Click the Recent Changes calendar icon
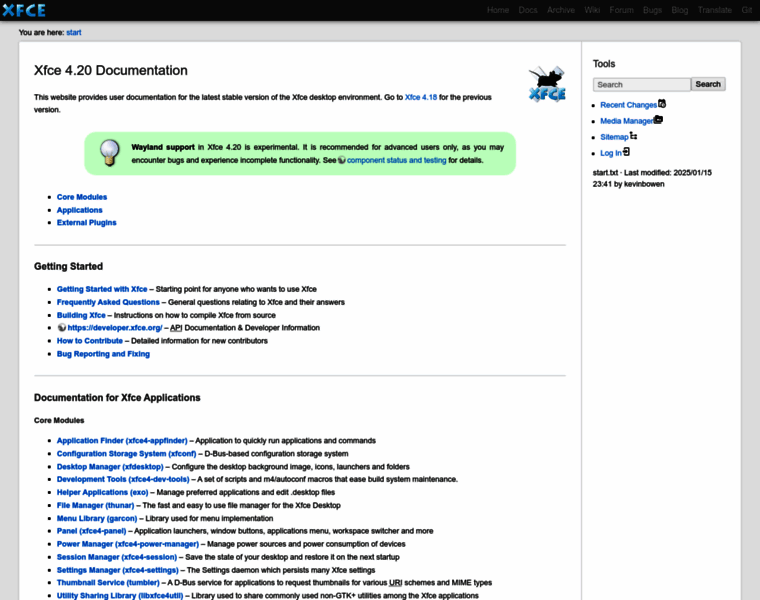Image resolution: width=760 pixels, height=600 pixels. 662,104
